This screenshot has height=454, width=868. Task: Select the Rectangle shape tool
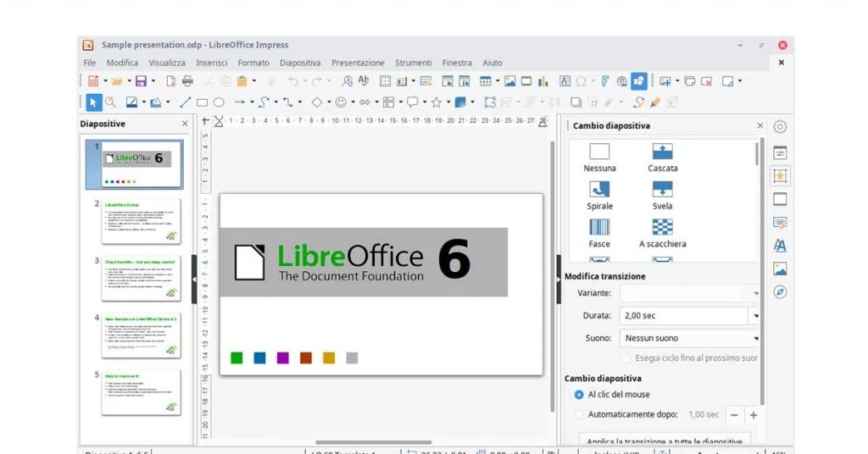[x=202, y=102]
